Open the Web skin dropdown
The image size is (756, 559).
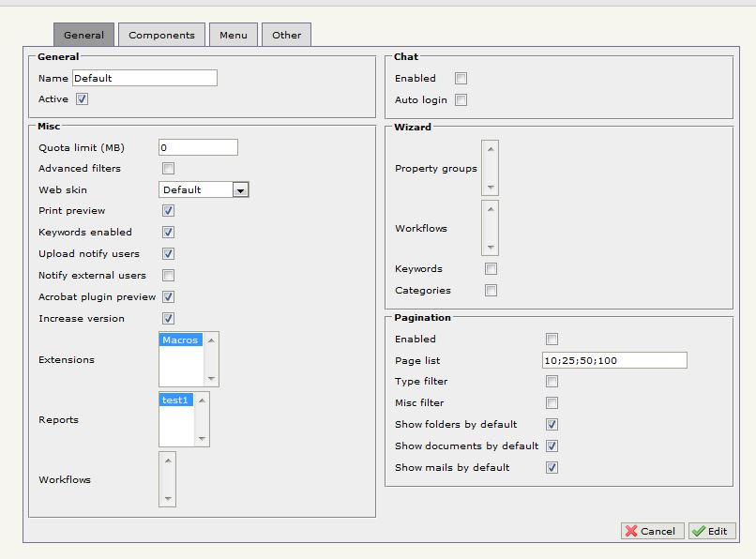(x=240, y=189)
